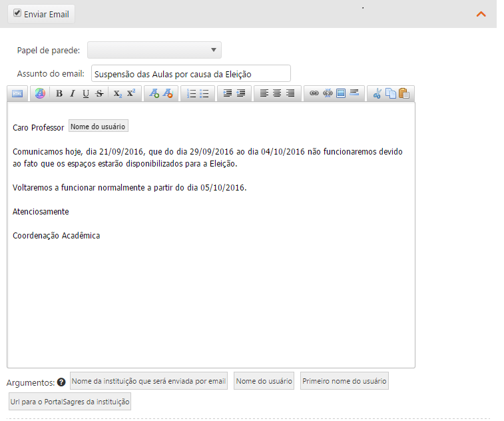This screenshot has height=421, width=504.
Task: Collapse the email section with orange chevron
Action: click(x=481, y=14)
